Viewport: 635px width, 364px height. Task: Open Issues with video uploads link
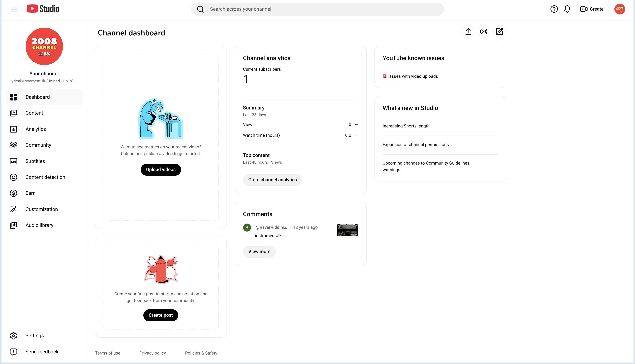tap(413, 76)
